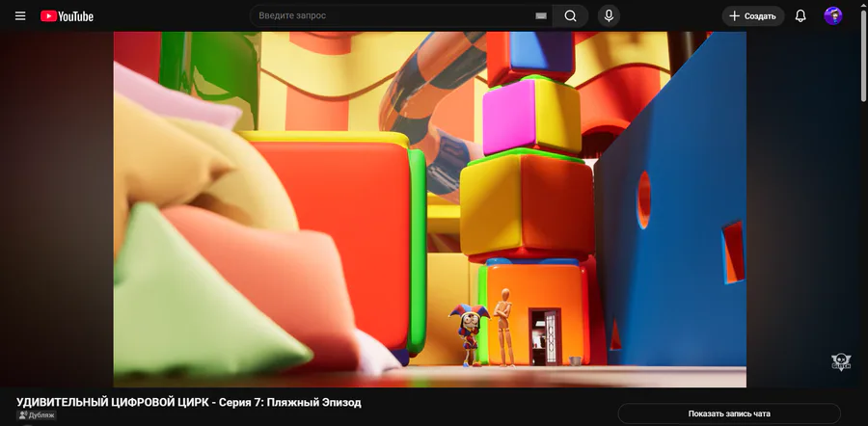The height and width of the screenshot is (426, 868).
Task: Click the video player frame
Action: click(x=430, y=209)
